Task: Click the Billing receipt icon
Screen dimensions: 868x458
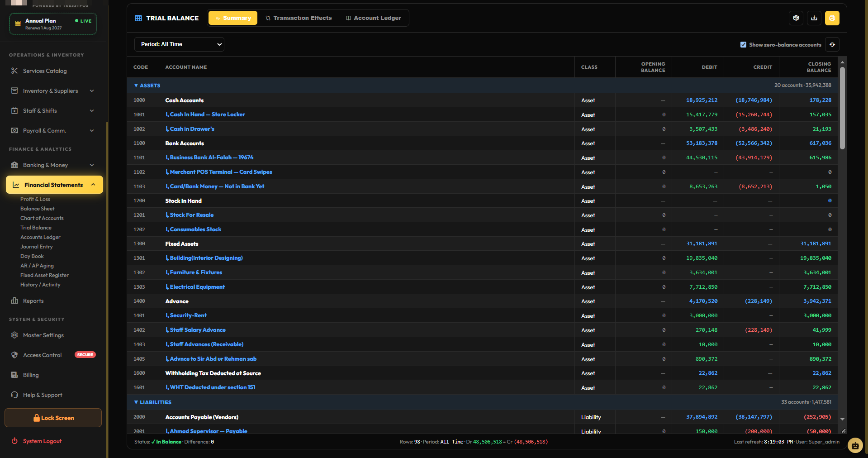Action: click(x=14, y=375)
